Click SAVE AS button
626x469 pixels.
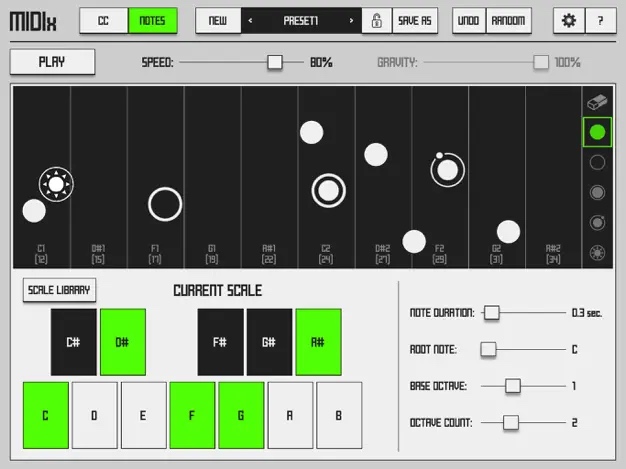[x=415, y=20]
